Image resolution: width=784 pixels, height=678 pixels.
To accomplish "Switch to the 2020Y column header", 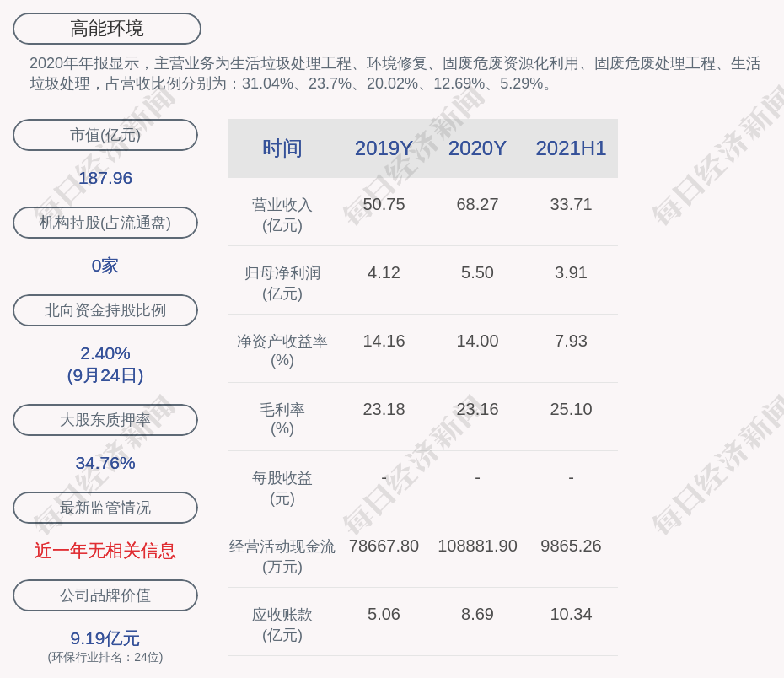I will (x=477, y=148).
